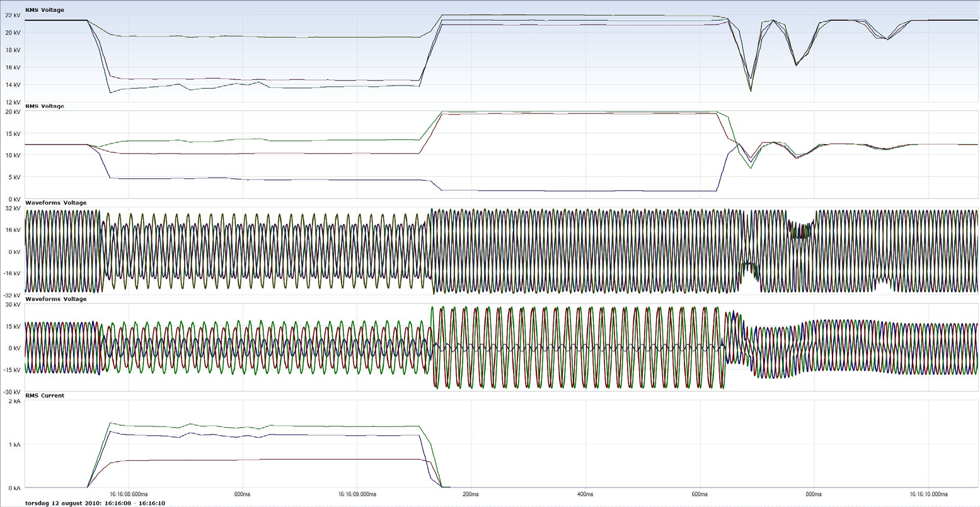Select the 2 kA axis label
Screen dimensions: 980x507
[x=14, y=401]
